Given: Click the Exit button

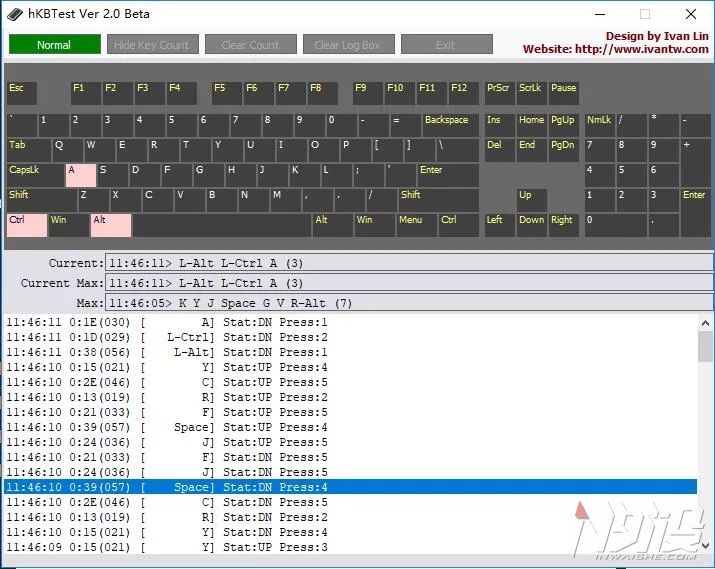Looking at the screenshot, I should click(447, 45).
